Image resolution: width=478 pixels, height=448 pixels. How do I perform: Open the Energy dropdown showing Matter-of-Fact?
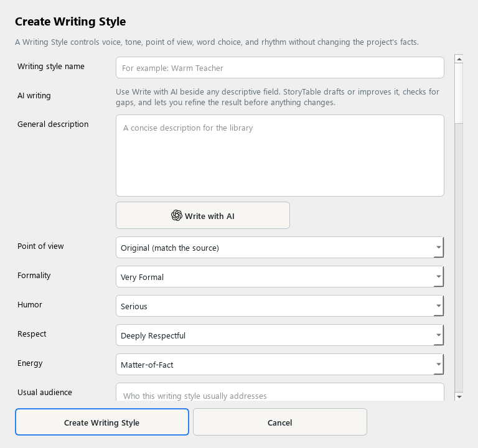point(279,364)
